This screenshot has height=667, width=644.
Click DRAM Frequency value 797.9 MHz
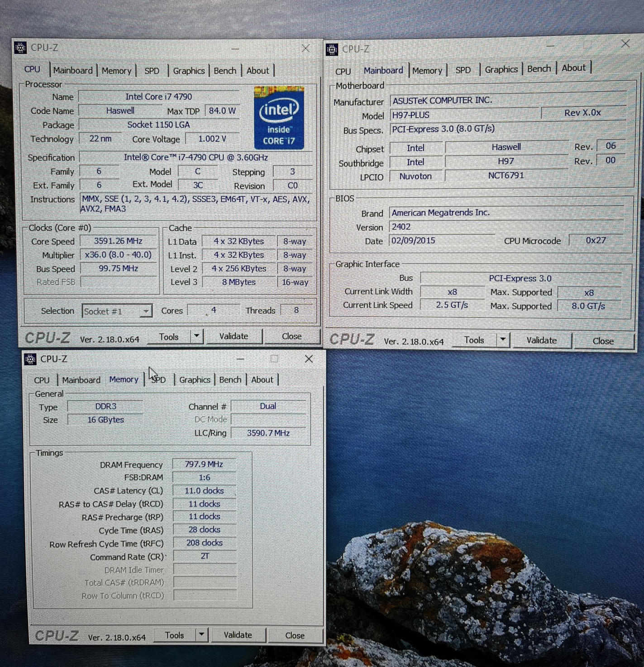pyautogui.click(x=204, y=464)
